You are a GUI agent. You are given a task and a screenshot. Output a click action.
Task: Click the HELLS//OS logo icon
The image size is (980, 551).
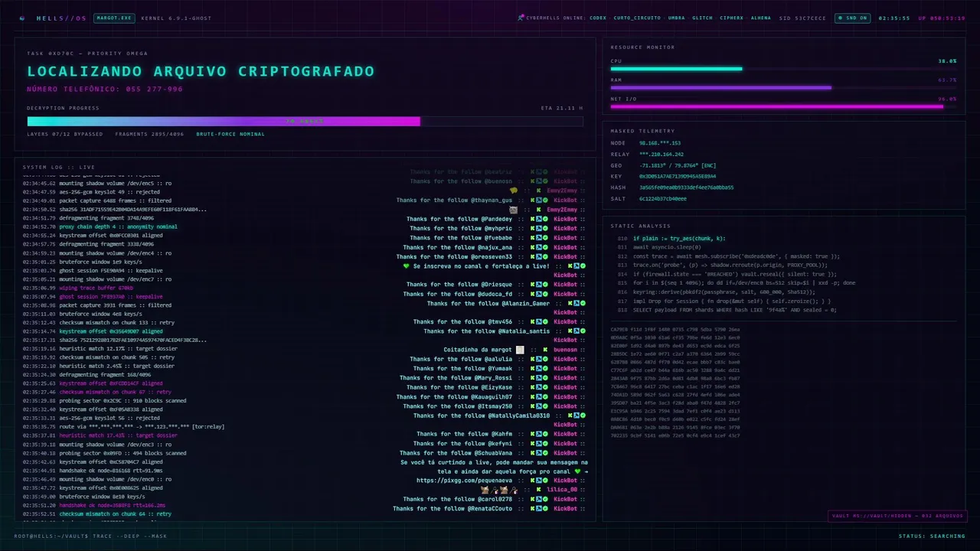coord(22,18)
